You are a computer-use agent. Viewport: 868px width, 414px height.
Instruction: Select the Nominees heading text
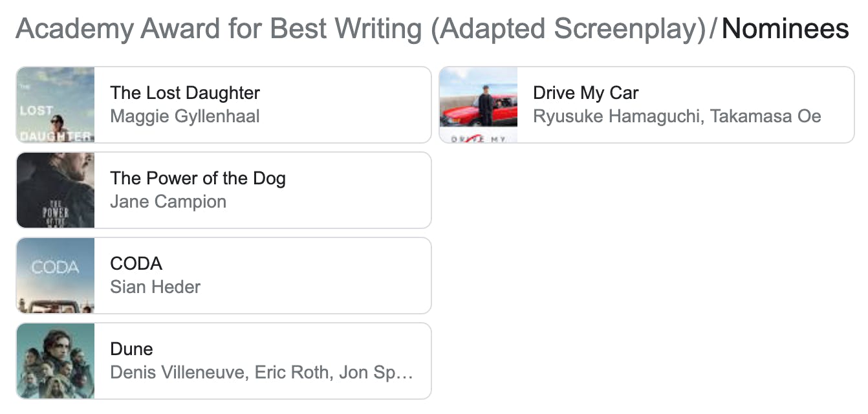coord(785,29)
